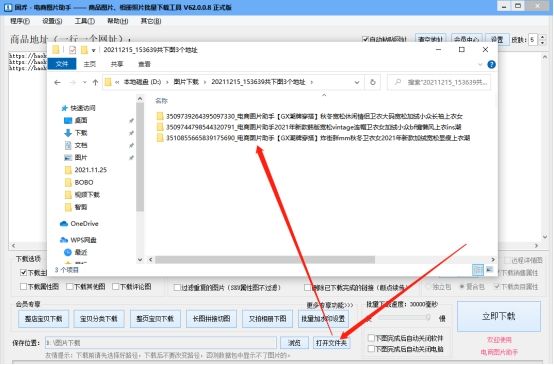Open the 帮助(H) menu

(x=117, y=21)
